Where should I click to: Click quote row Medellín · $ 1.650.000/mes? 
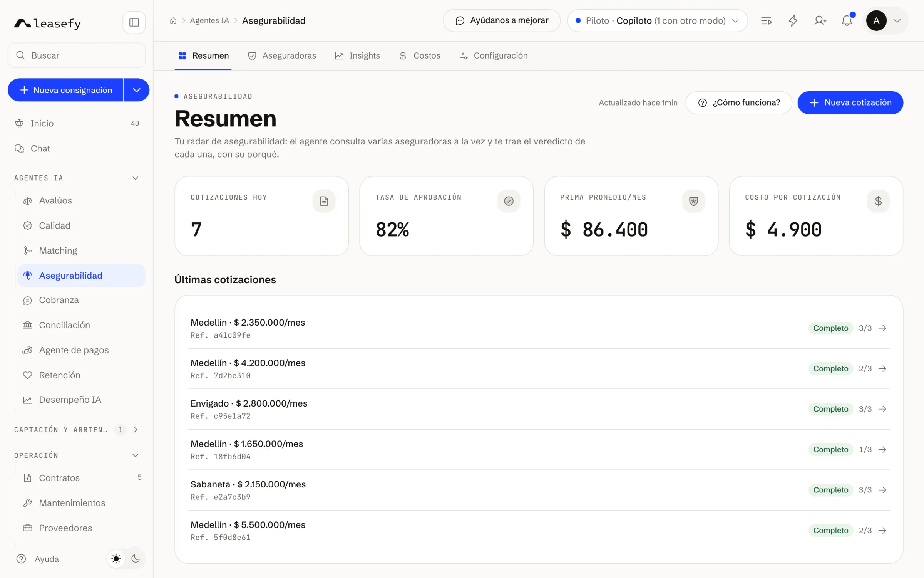click(x=539, y=450)
